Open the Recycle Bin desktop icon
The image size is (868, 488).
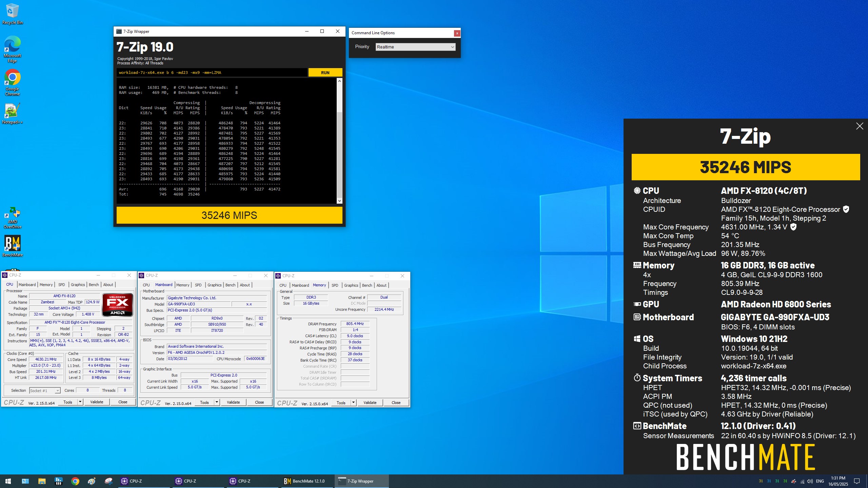click(12, 14)
